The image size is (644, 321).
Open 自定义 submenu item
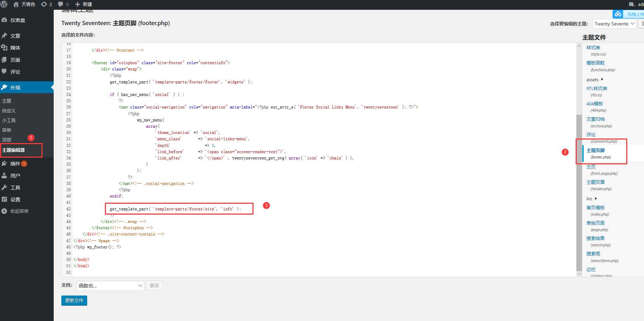tap(9, 111)
